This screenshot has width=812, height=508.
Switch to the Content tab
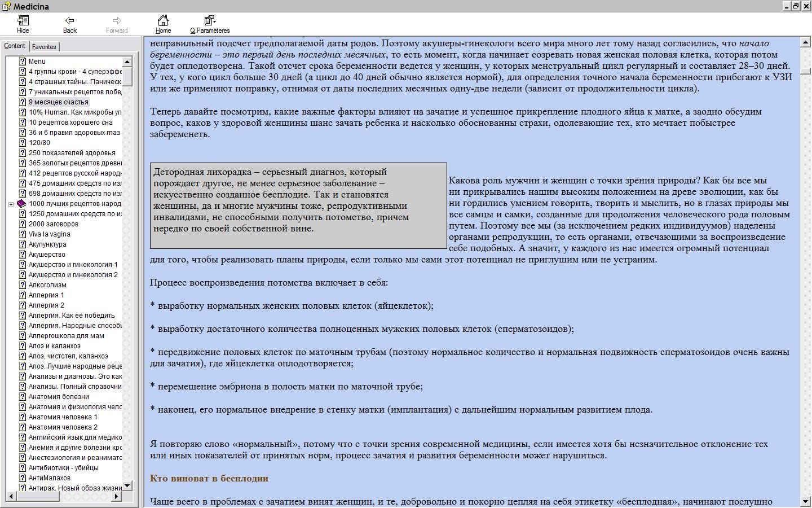tap(15, 46)
